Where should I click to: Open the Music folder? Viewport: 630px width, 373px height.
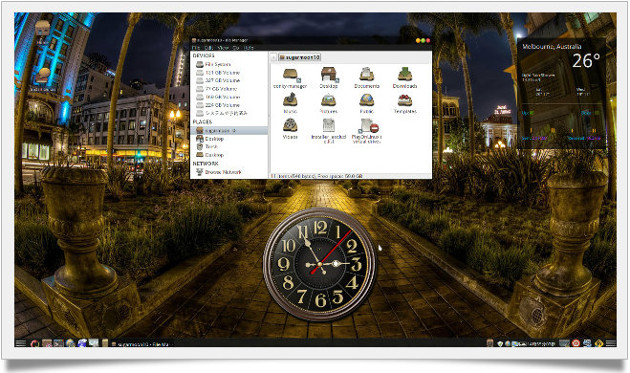pyautogui.click(x=290, y=103)
